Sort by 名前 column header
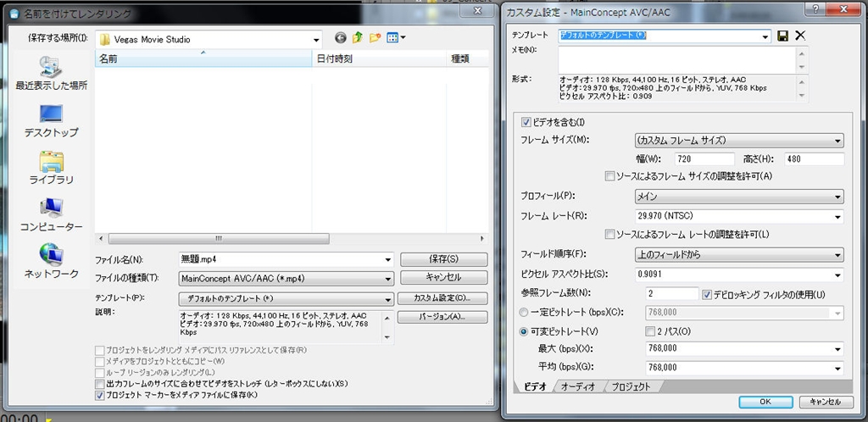 click(203, 58)
